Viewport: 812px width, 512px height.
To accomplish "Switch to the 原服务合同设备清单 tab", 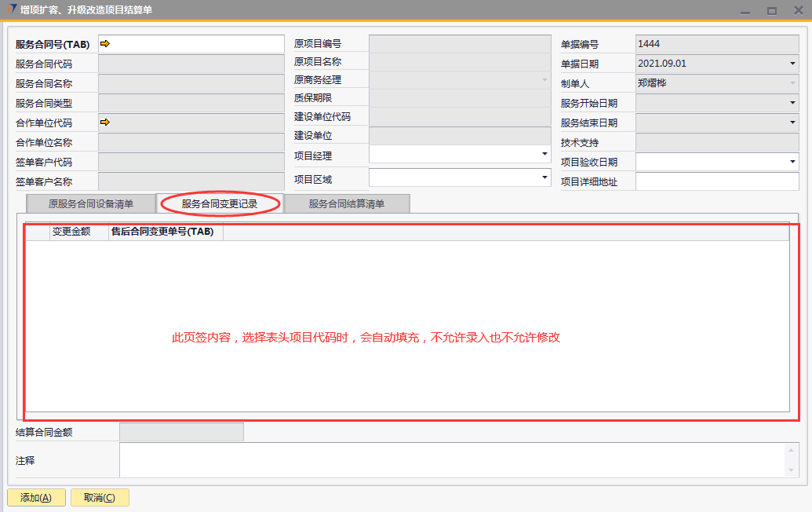I will (91, 204).
